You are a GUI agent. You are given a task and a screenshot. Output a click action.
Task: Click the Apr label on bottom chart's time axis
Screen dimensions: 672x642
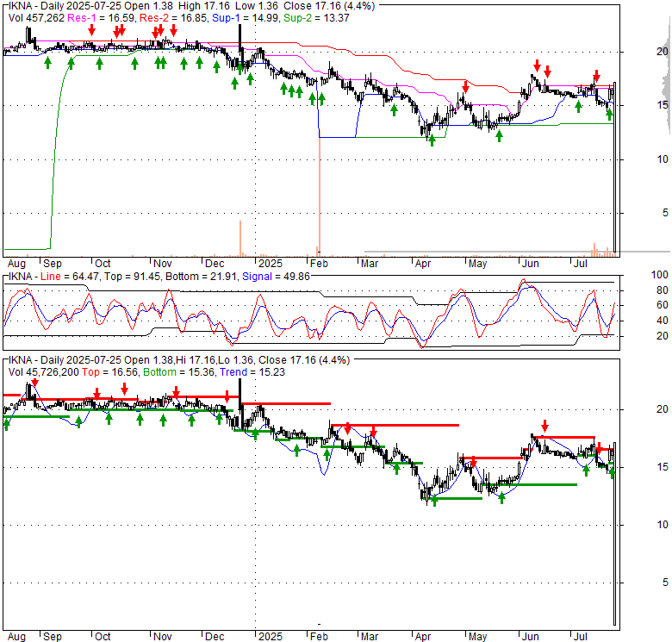coord(422,637)
